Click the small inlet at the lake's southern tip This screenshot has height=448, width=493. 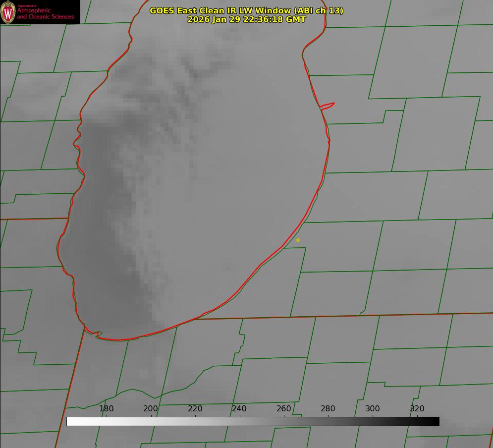point(98,335)
